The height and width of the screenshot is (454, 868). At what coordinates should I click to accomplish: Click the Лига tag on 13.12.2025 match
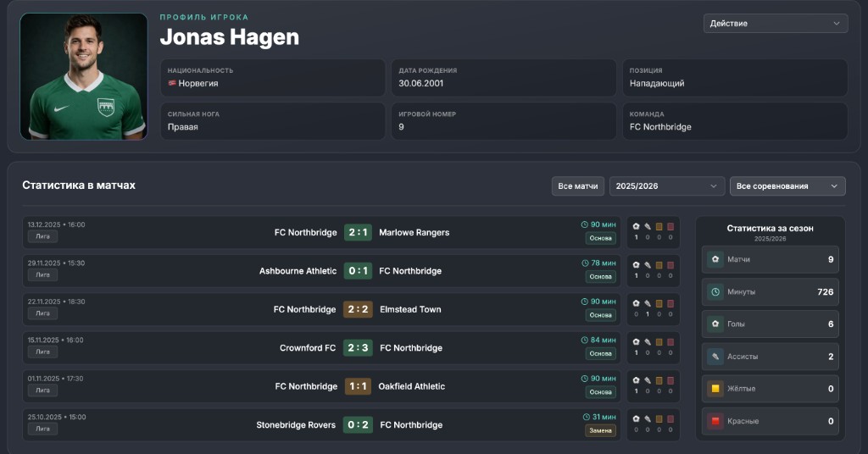pos(42,236)
